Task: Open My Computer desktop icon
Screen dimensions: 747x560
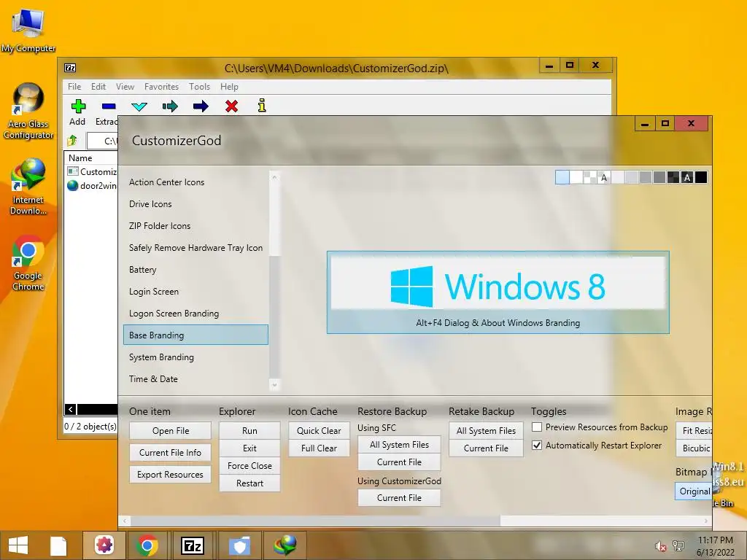Action: [28, 29]
